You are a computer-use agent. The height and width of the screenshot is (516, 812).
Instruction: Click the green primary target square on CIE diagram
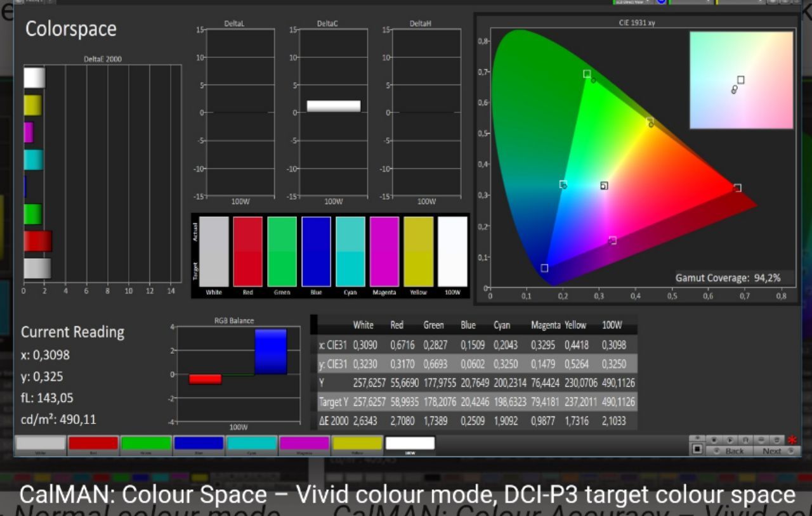coord(587,74)
